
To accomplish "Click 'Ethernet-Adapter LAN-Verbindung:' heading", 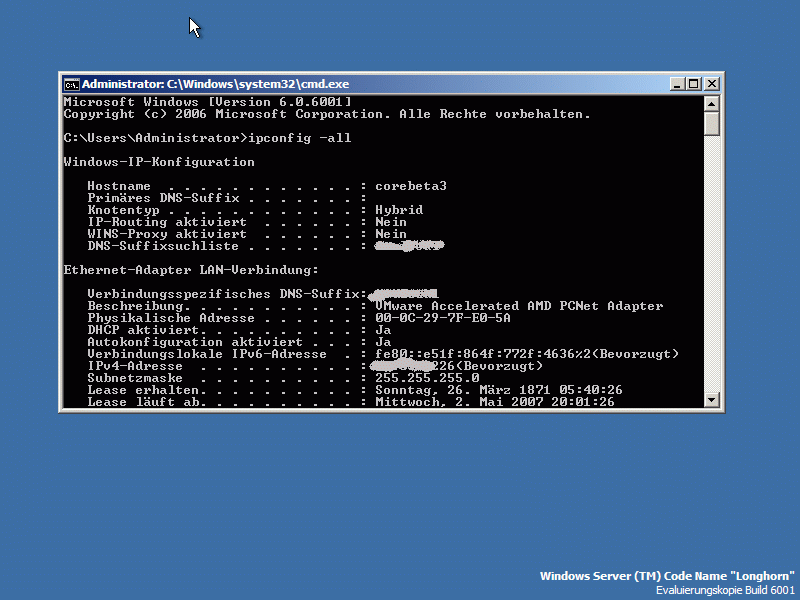I will (x=191, y=270).
